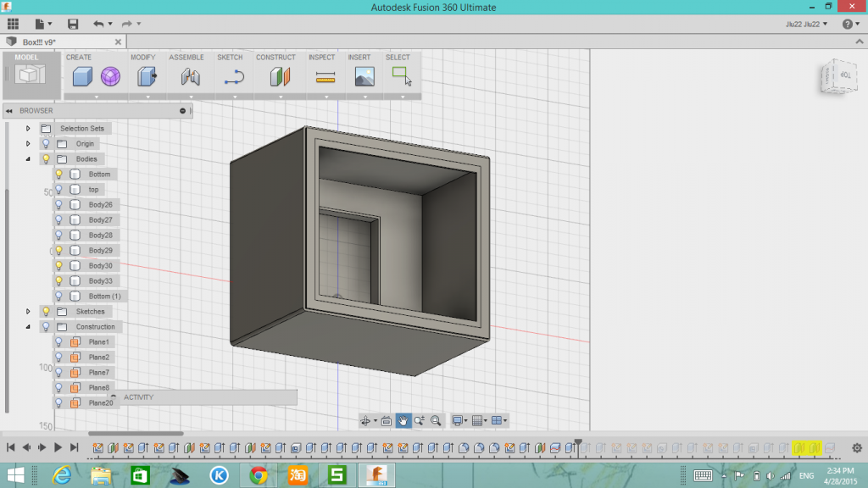Switch to the Box!!! v9 document tab
868x488 pixels.
39,42
